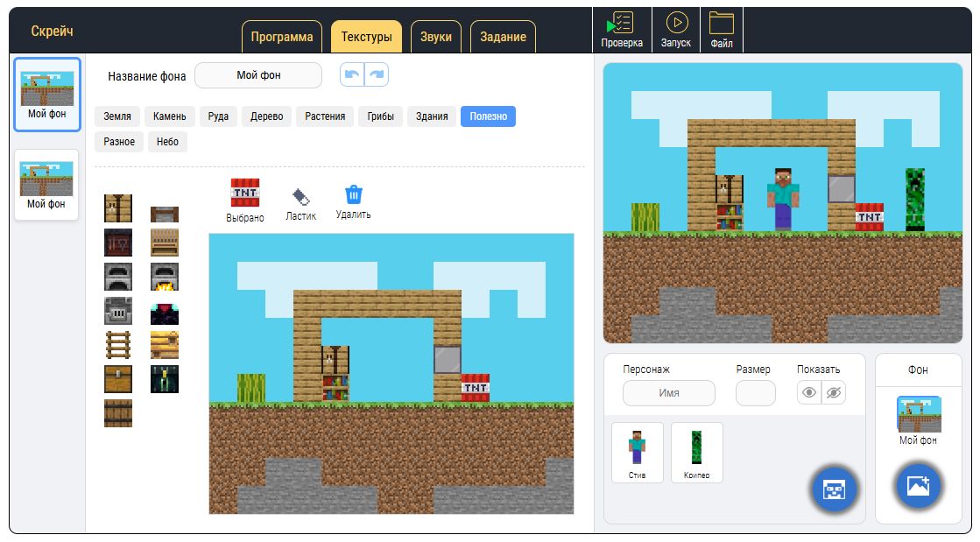Add a new character with the blue Steve button
980x542 pixels.
834,489
